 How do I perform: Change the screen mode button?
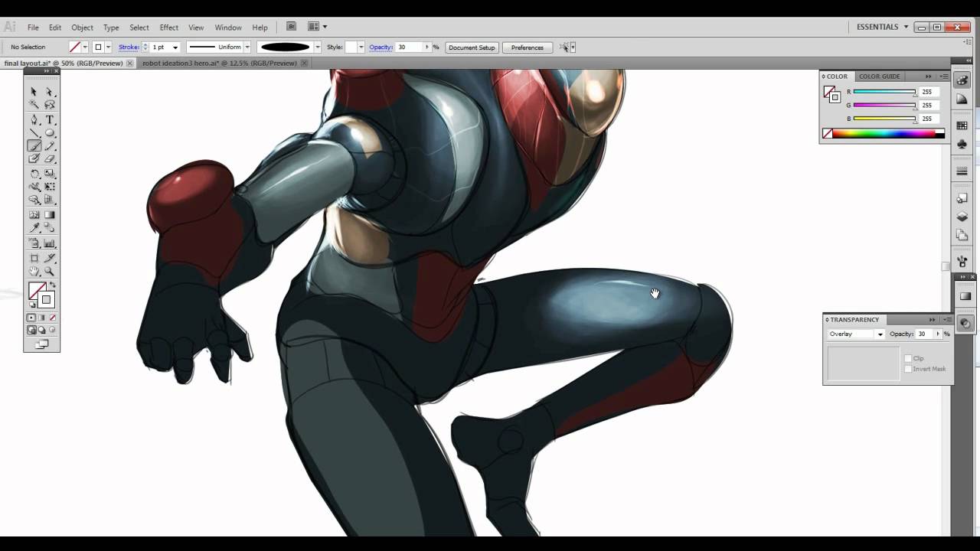(41, 344)
